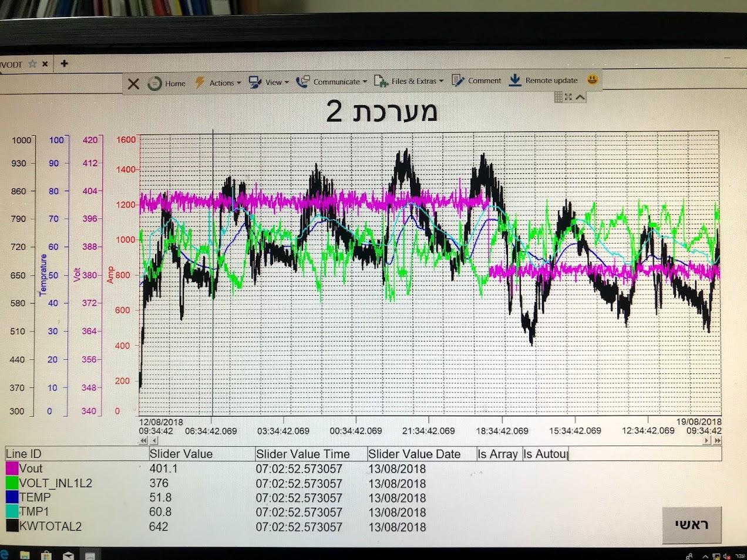747x560 pixels.
Task: Open the Actions dropdown menu
Action: tap(218, 83)
